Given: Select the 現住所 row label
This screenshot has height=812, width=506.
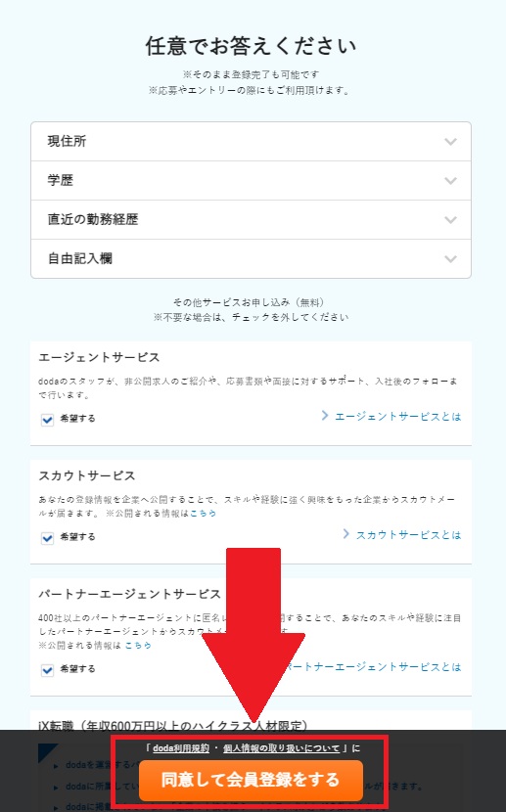Looking at the screenshot, I should click(x=67, y=142).
